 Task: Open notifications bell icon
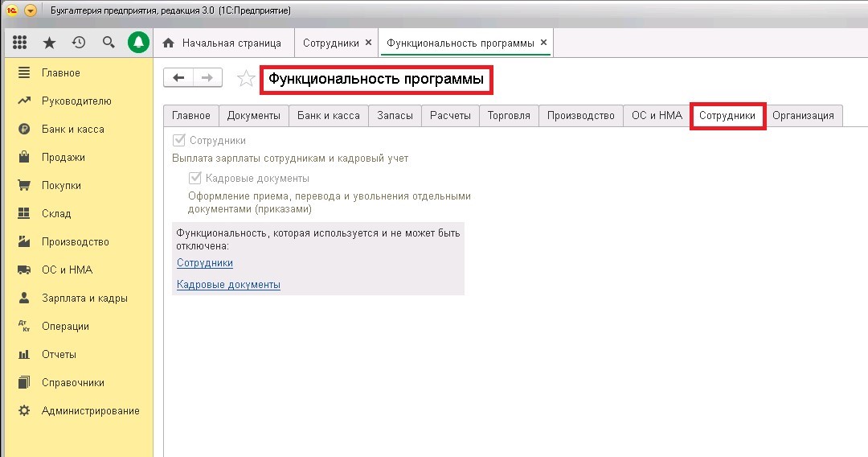coord(139,43)
